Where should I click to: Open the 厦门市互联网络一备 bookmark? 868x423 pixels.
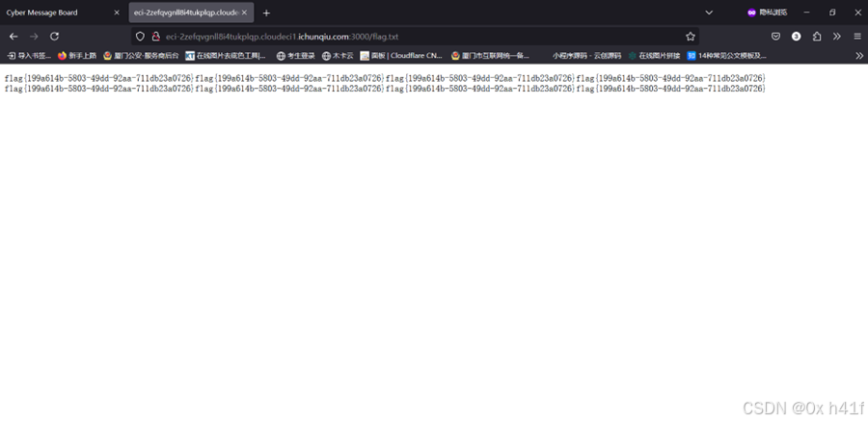click(x=491, y=55)
